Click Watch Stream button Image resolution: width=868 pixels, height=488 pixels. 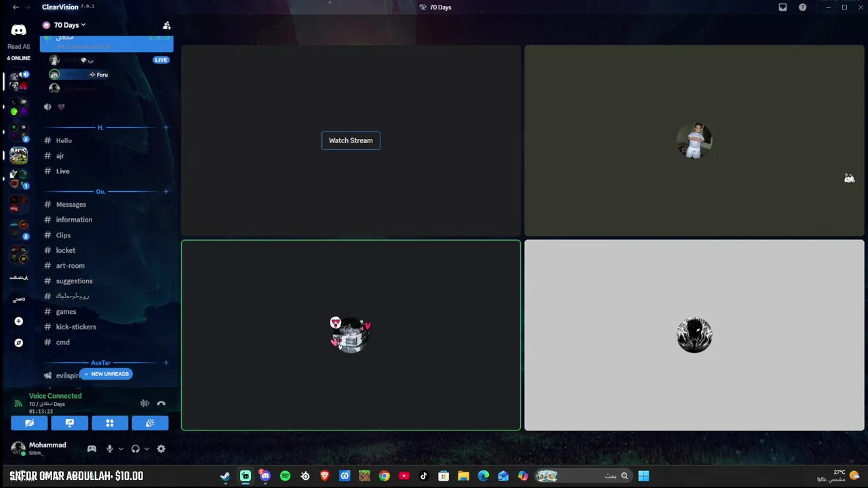click(351, 140)
